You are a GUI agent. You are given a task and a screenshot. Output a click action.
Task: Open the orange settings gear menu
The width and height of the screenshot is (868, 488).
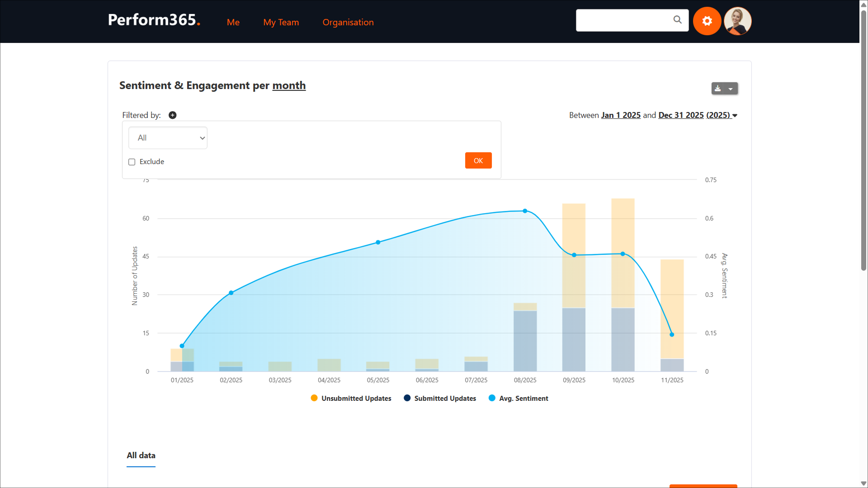[707, 21]
